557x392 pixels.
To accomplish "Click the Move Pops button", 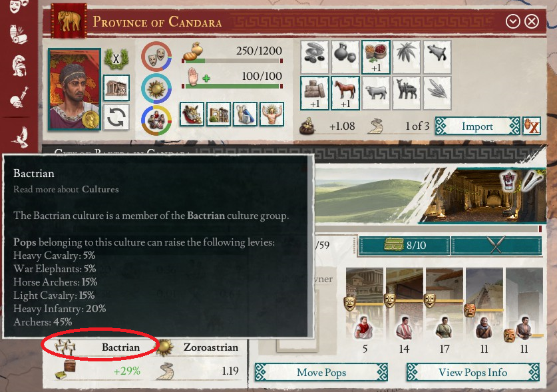I will point(321,373).
